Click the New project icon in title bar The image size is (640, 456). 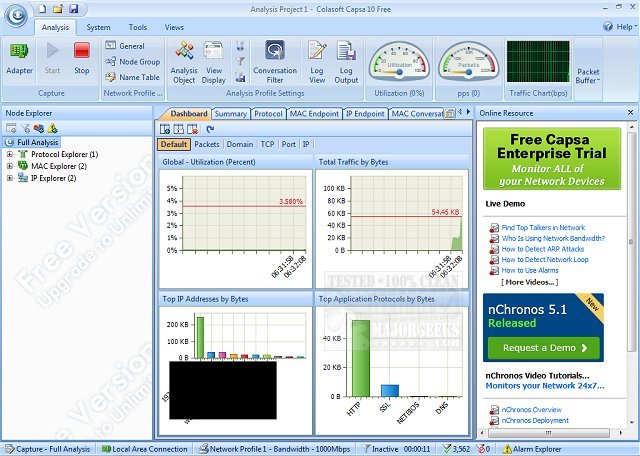pyautogui.click(x=42, y=9)
